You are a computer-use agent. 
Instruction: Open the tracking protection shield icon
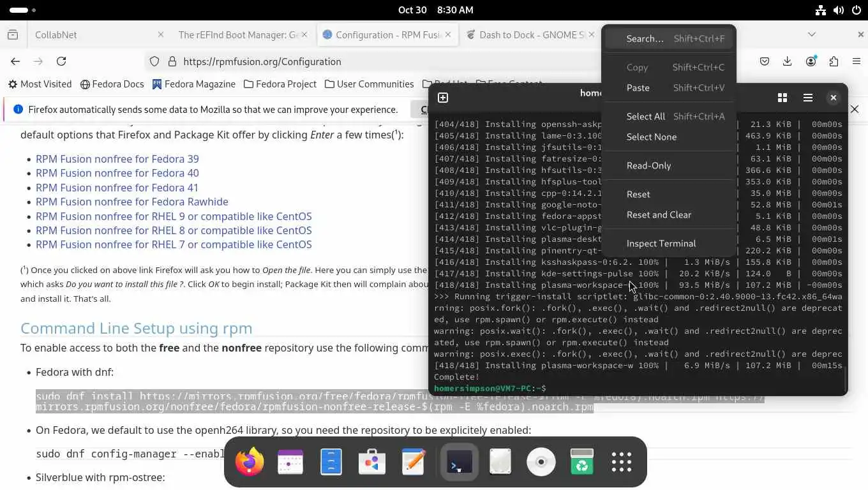(x=154, y=61)
